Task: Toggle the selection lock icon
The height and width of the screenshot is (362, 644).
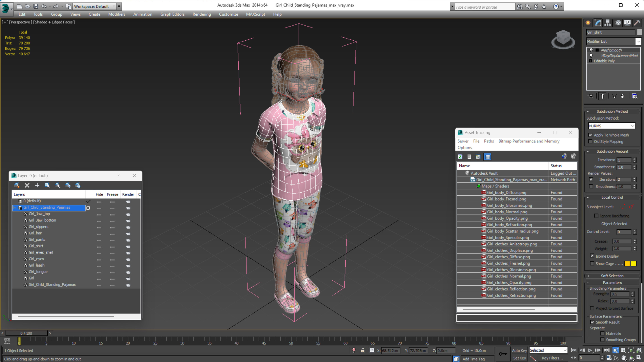Action: tap(363, 350)
